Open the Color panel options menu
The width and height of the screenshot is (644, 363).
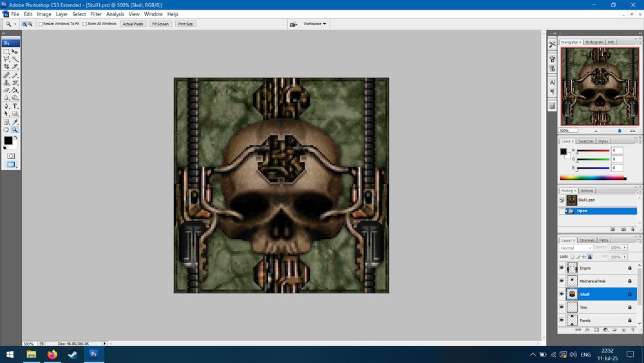638,142
